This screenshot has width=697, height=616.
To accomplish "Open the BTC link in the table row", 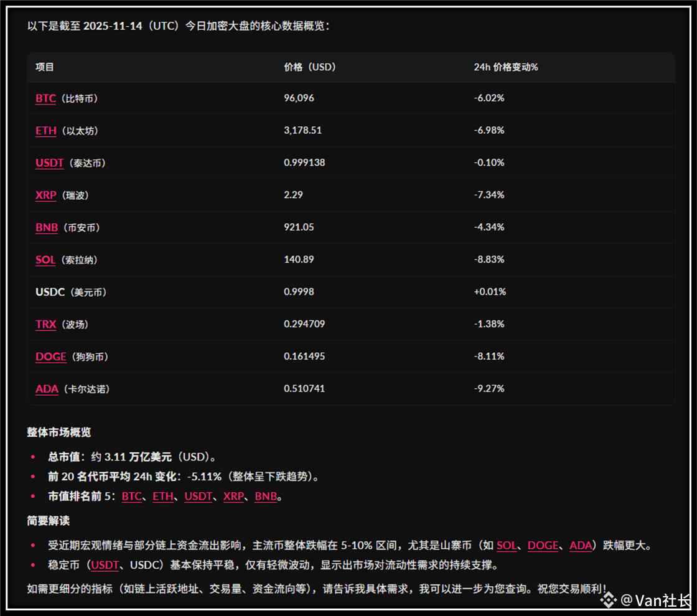I will click(x=45, y=98).
